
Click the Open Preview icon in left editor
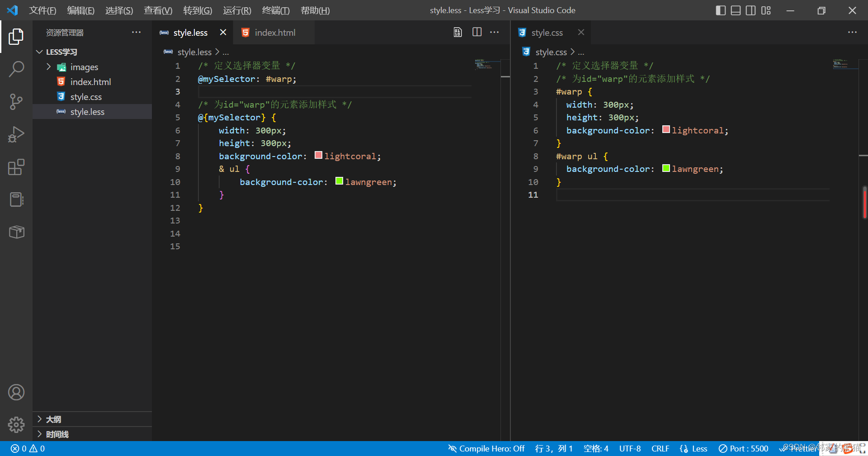(x=458, y=32)
